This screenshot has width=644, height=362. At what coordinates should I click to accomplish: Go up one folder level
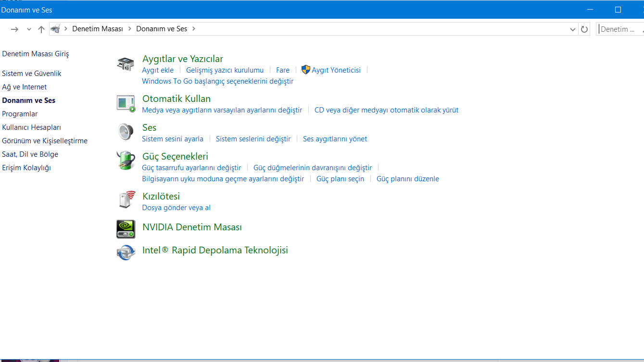(41, 29)
